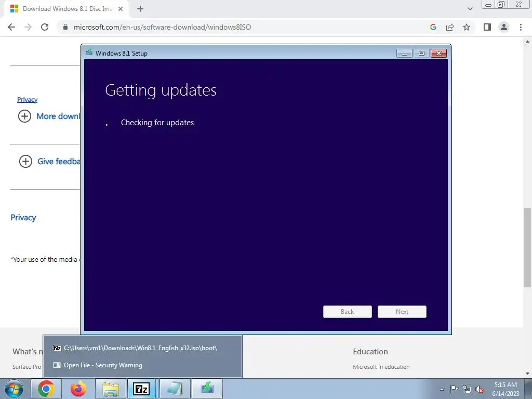The image size is (532, 399).
Task: Open Action Center flag icon
Action: click(x=454, y=389)
